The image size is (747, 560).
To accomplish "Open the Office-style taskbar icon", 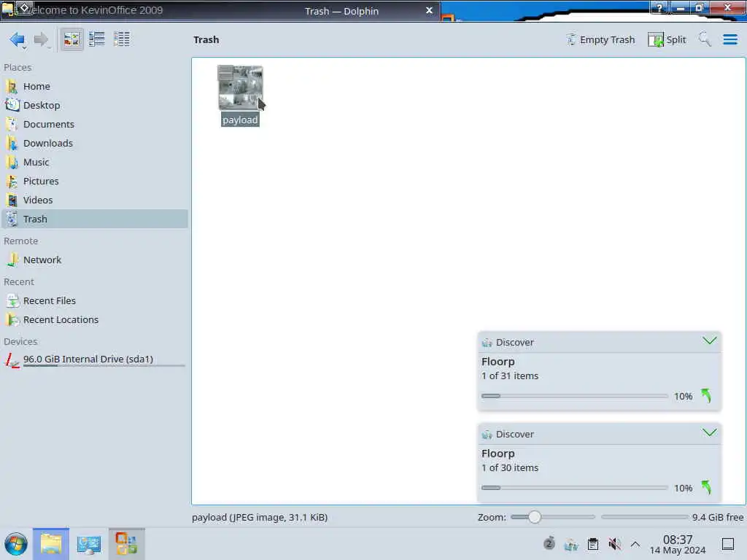I will tap(126, 544).
